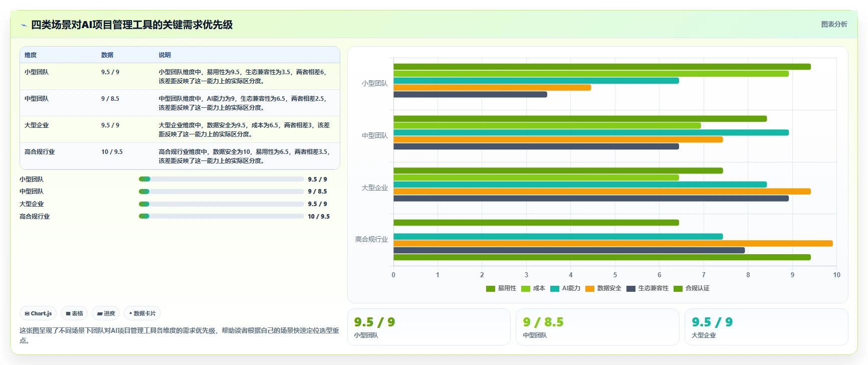
Task: Select the 说明 column header
Action: 165,55
